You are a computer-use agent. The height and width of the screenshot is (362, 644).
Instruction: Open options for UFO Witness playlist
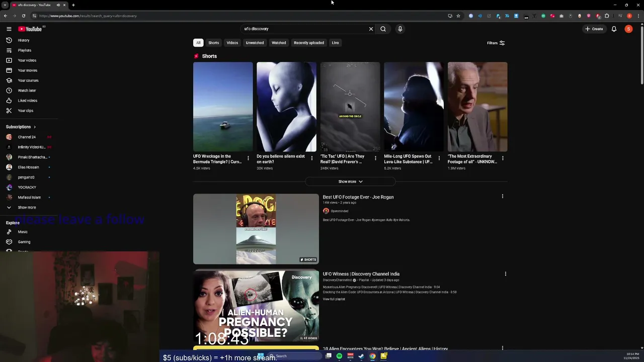pyautogui.click(x=506, y=274)
